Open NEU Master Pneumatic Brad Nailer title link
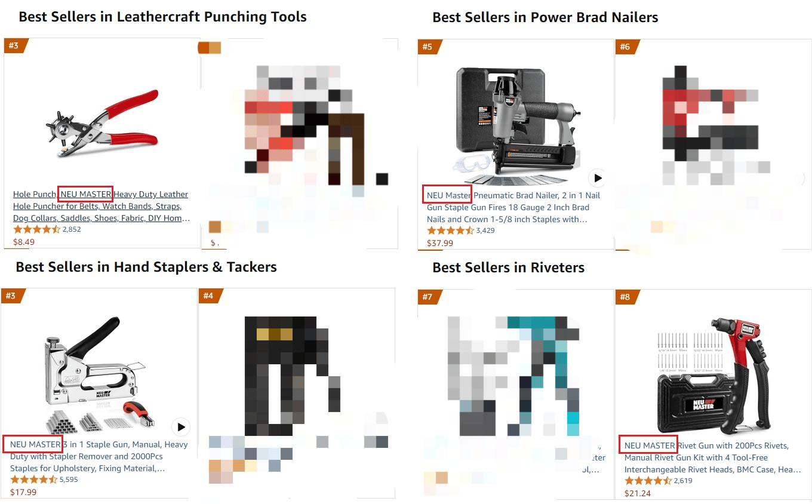The width and height of the screenshot is (812, 504). point(513,207)
